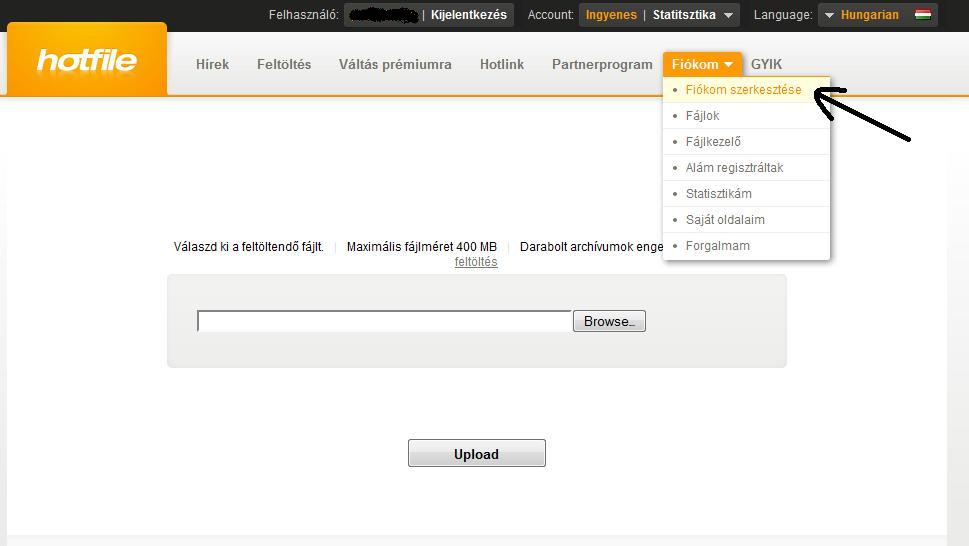The image size is (969, 546).
Task: Select the Hungarian language label
Action: (870, 15)
